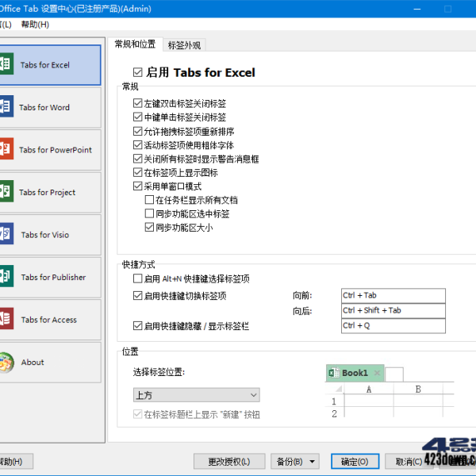
Task: Click the new blank tab in preview
Action: 394,374
